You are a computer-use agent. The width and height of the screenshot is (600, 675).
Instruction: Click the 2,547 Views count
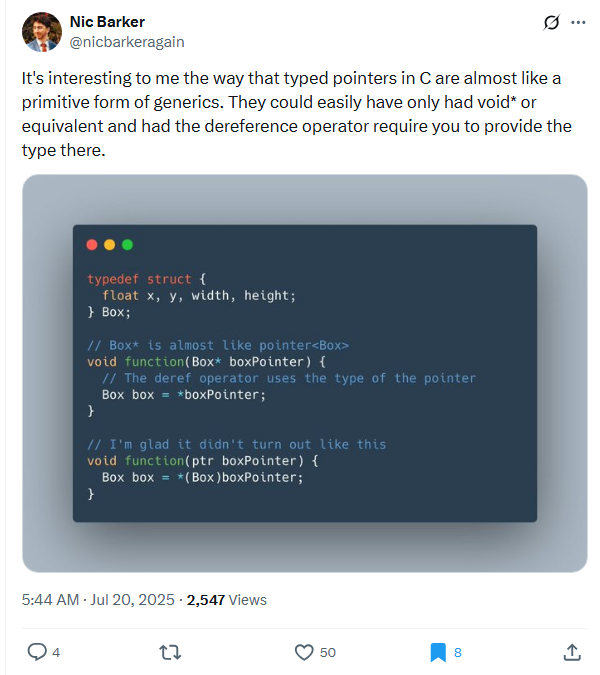pos(227,600)
